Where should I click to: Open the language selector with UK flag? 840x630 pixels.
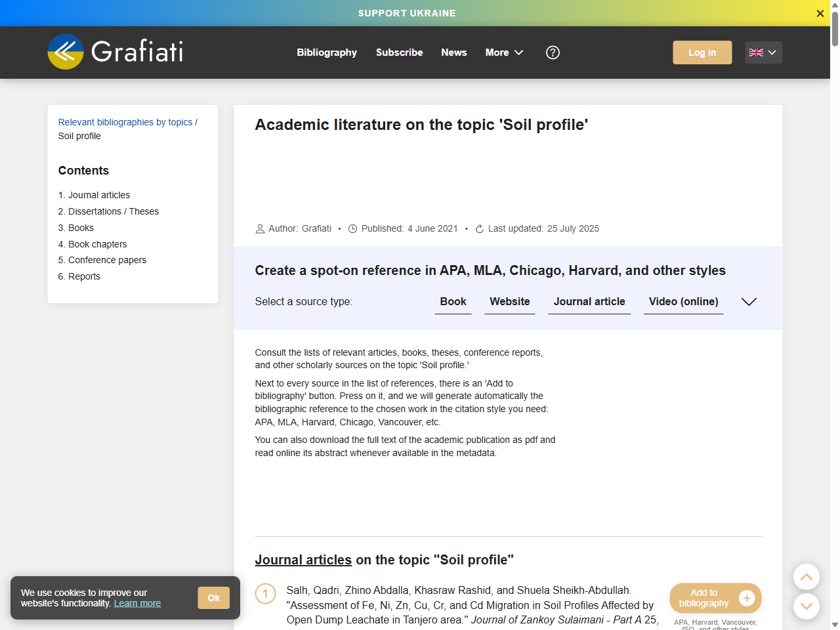pos(763,52)
